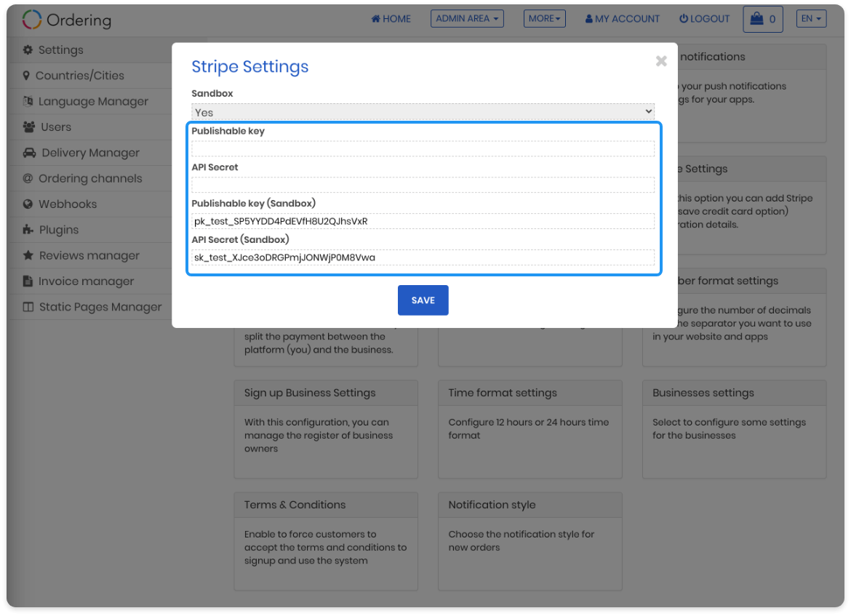Open the Sign up Business Settings card
This screenshot has width=851, height=616.
[x=326, y=429]
